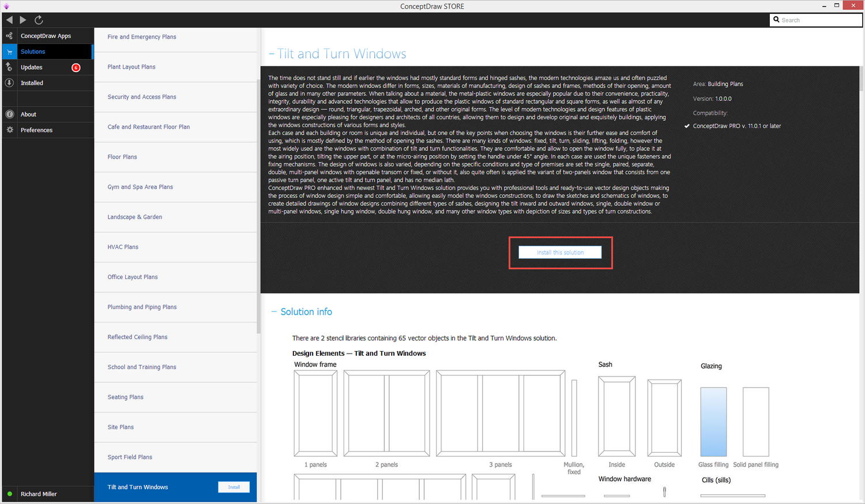Click Install next to Tilt and Turn Windows

pyautogui.click(x=234, y=487)
